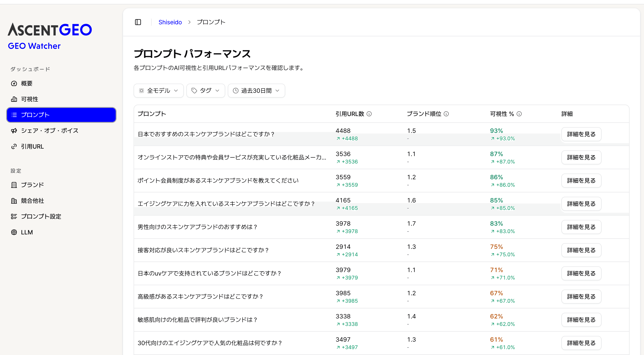Go to 可視性 page

[61, 99]
